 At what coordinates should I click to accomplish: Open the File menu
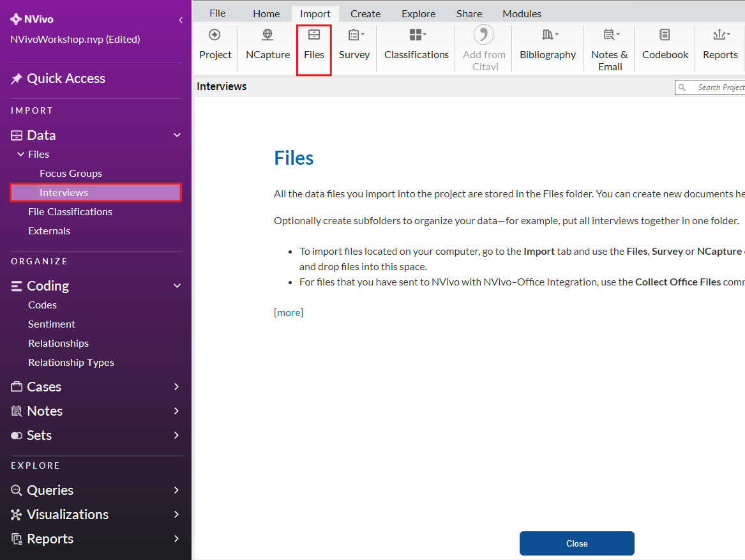click(218, 13)
